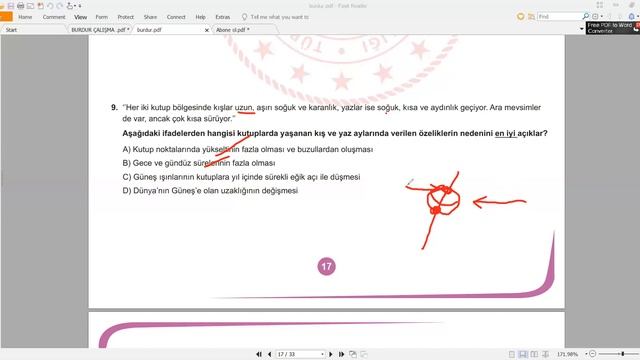
Task: Click inside the Find search field
Action: (x=559, y=17)
